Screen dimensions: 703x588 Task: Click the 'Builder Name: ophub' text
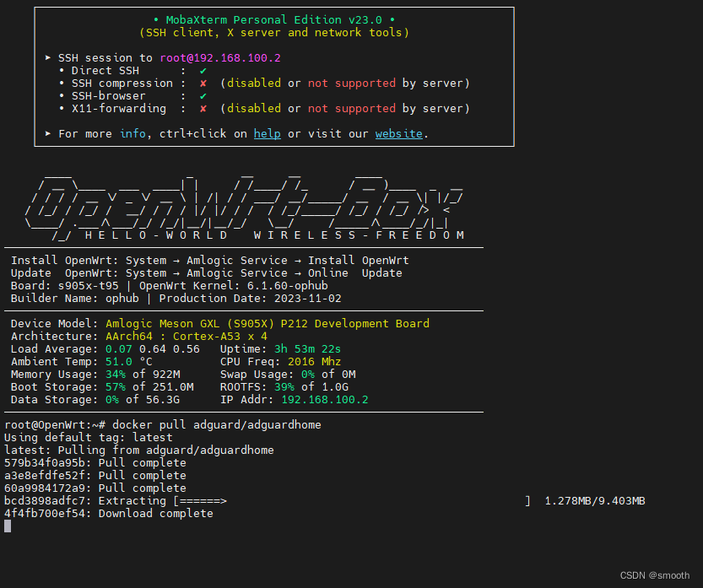(x=75, y=298)
